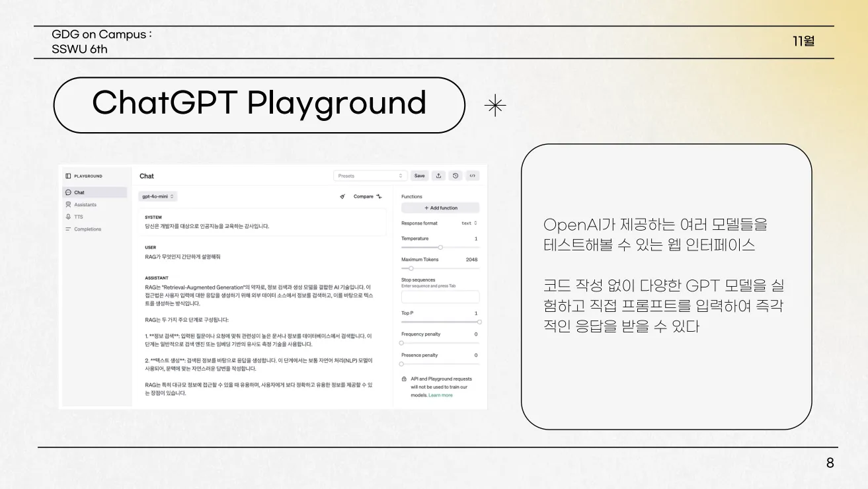Click the Top P slider handle
868x489 pixels.
pyautogui.click(x=479, y=322)
